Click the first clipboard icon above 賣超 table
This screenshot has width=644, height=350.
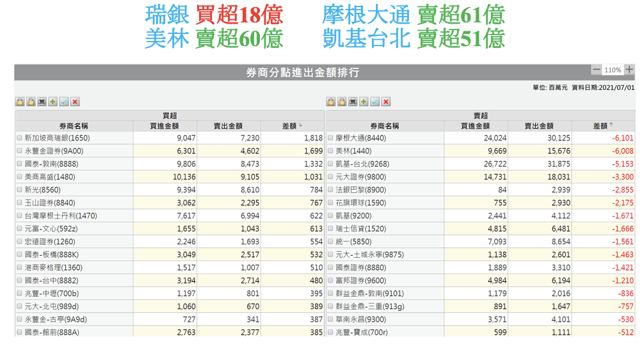331,102
